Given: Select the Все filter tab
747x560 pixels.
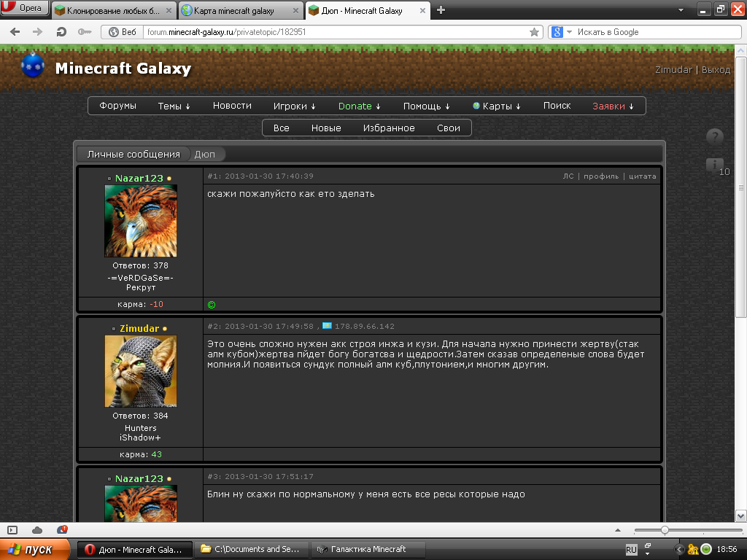Looking at the screenshot, I should 281,128.
